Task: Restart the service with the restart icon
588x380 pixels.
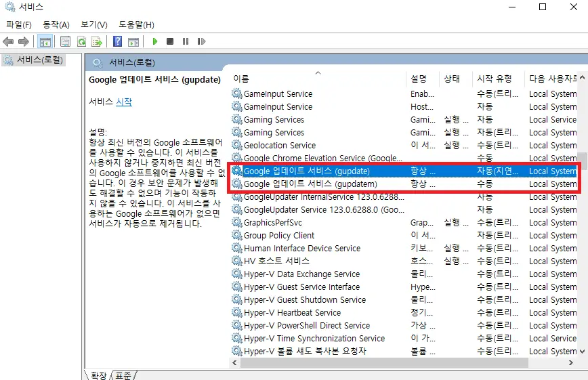Action: click(201, 41)
